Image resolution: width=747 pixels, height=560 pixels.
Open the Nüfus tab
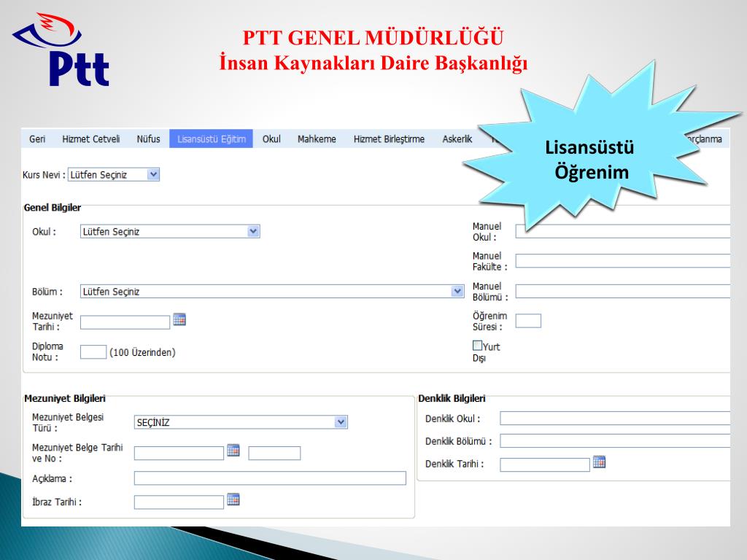[148, 139]
